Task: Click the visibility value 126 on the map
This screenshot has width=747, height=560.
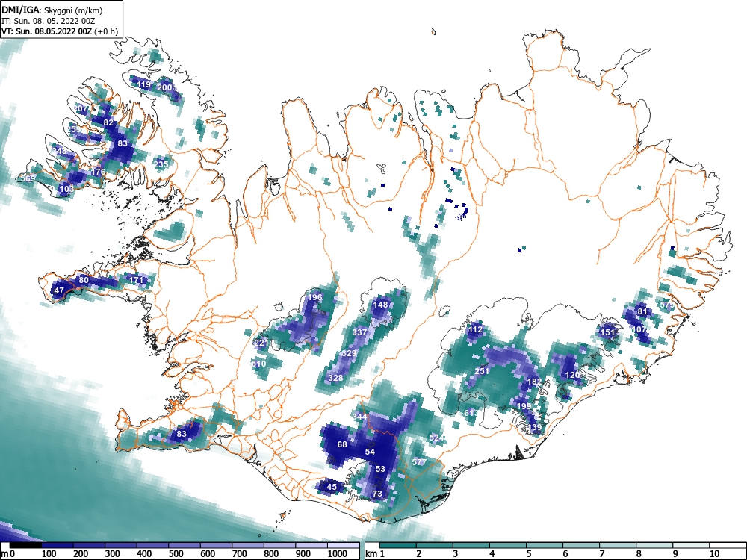Action: click(x=573, y=375)
